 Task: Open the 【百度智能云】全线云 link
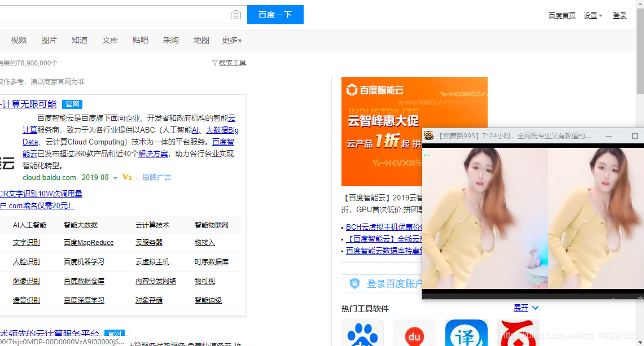tap(384, 239)
